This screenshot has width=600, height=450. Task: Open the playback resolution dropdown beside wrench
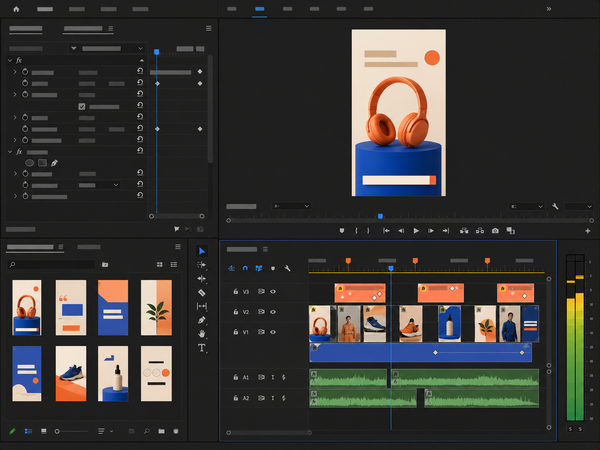[526, 207]
